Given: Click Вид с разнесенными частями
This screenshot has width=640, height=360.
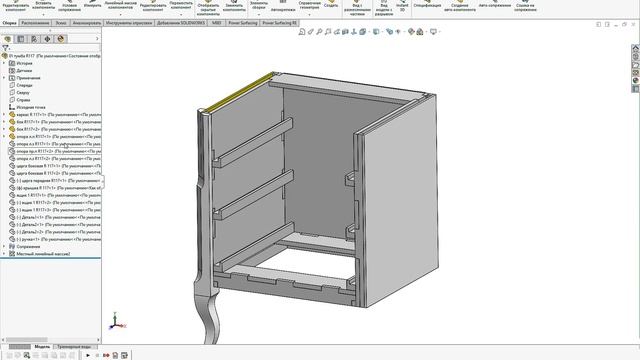Looking at the screenshot, I should pos(357,7).
